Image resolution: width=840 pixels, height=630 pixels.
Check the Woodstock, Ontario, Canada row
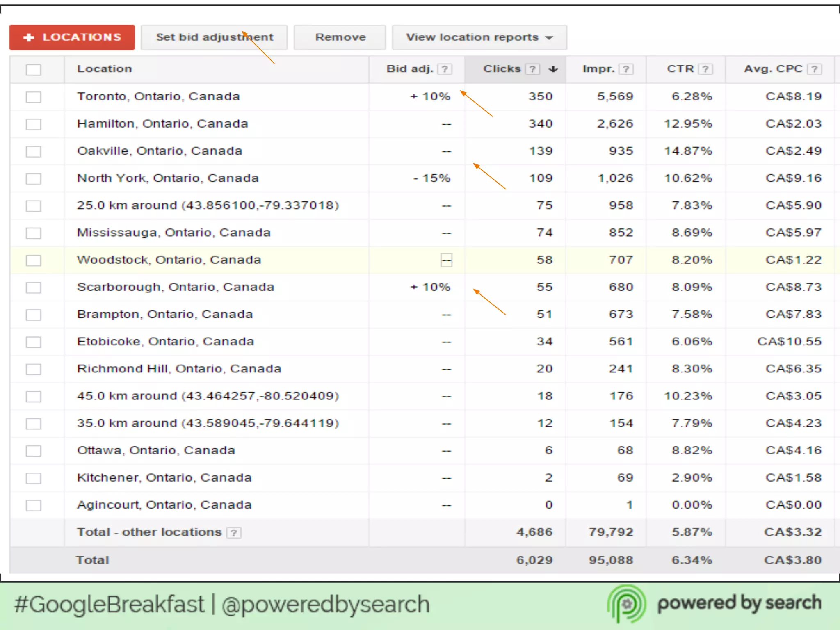34,260
